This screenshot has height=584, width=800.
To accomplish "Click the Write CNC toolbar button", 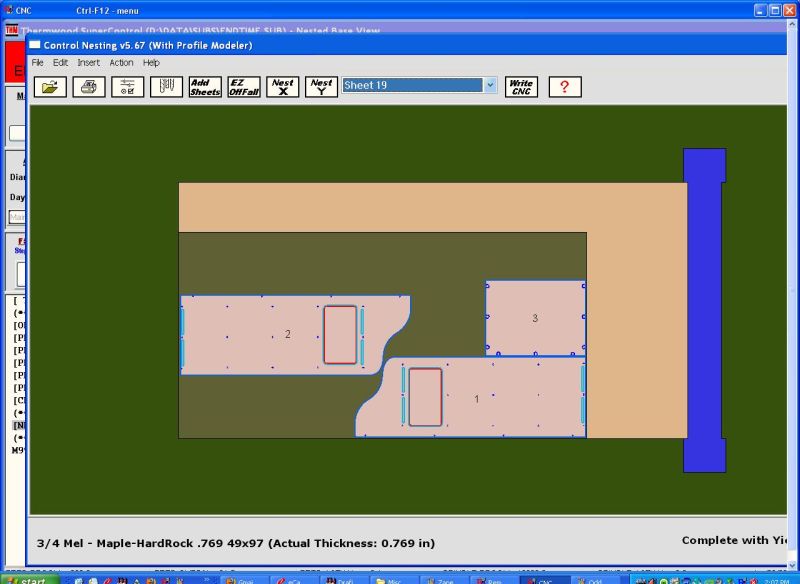I will (x=520, y=87).
